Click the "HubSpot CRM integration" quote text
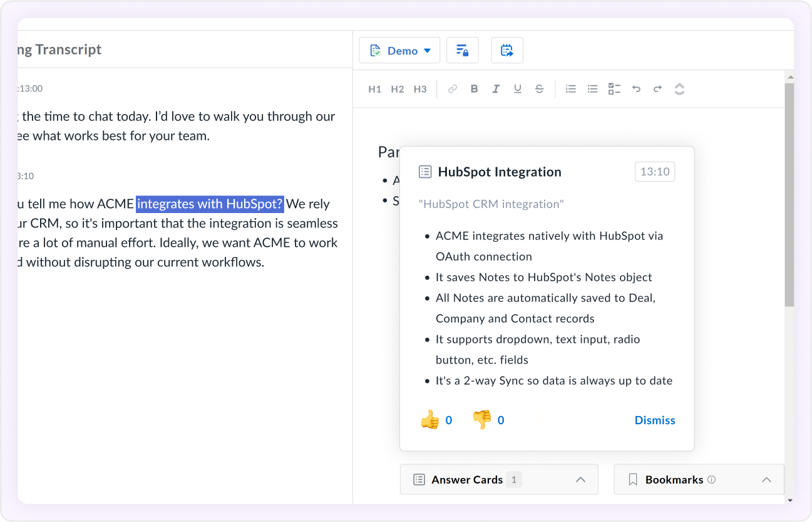This screenshot has width=812, height=522. pos(491,204)
